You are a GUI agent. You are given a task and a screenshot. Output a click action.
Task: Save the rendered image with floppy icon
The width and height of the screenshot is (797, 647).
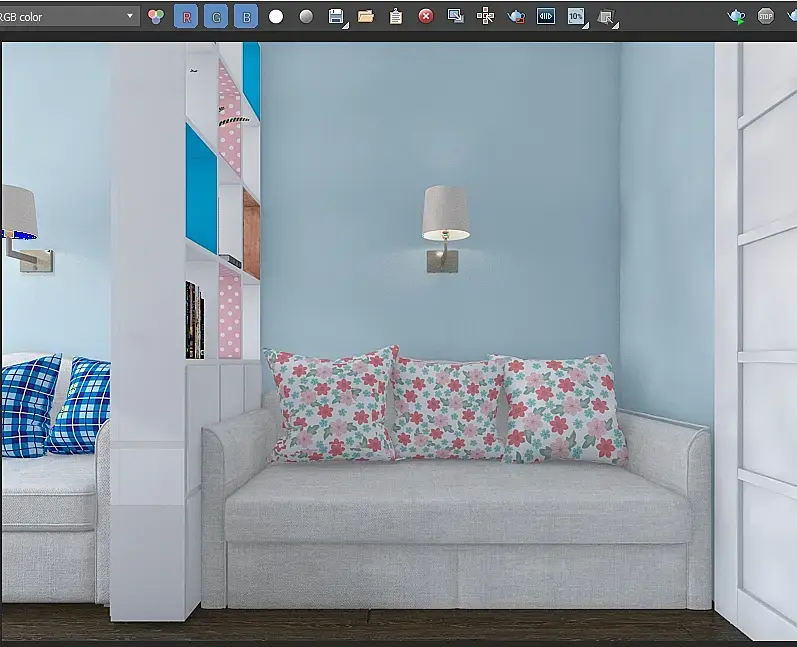[336, 17]
